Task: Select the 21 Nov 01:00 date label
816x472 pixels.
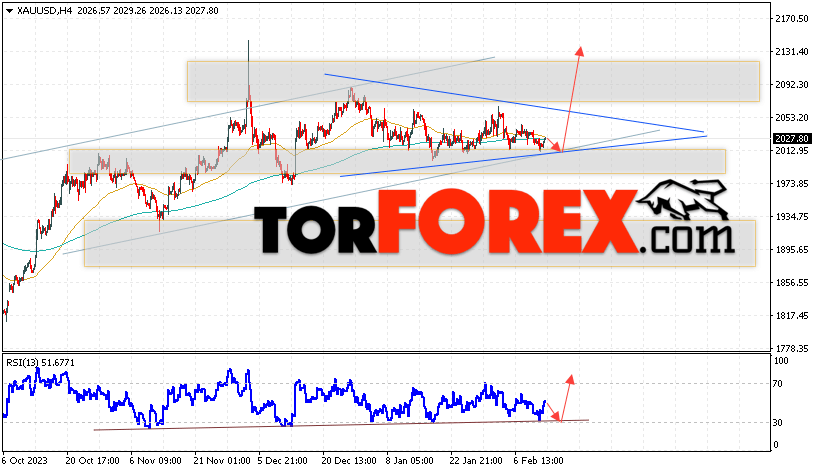Action: [221, 461]
